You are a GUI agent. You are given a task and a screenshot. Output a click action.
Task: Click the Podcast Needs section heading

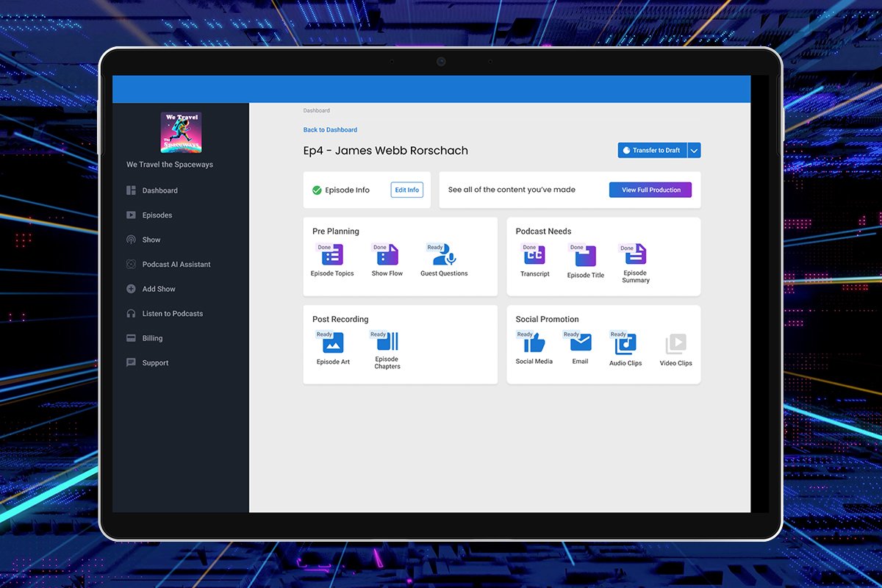coord(543,232)
